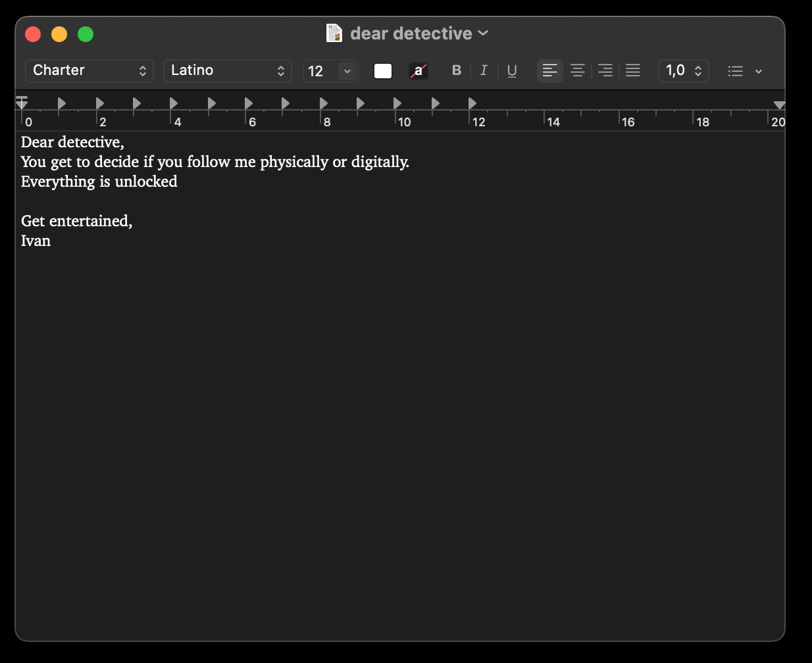The width and height of the screenshot is (812, 663).
Task: Open the Charter font family dropdown
Action: [89, 70]
